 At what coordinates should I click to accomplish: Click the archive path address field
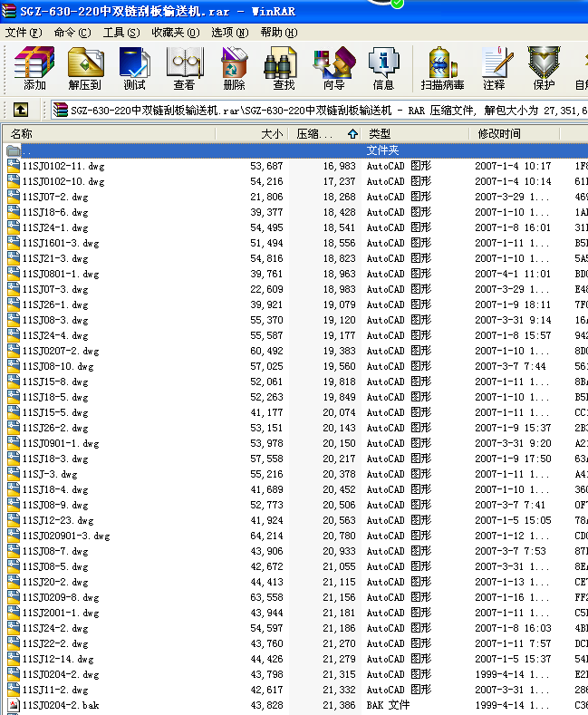pos(319,110)
